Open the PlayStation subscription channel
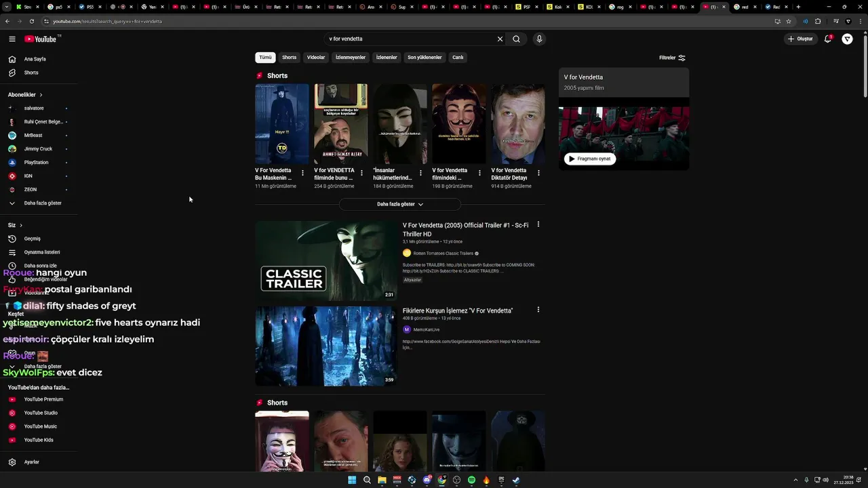The height and width of the screenshot is (488, 868). [38, 162]
